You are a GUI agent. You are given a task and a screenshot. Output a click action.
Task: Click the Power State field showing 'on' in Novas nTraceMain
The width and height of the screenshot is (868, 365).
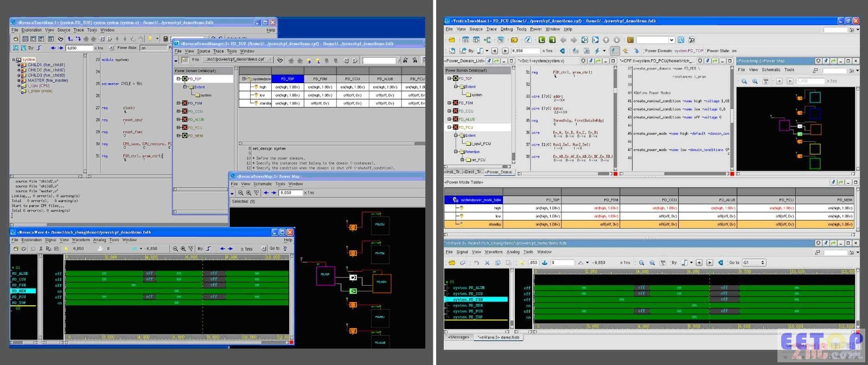[x=154, y=48]
